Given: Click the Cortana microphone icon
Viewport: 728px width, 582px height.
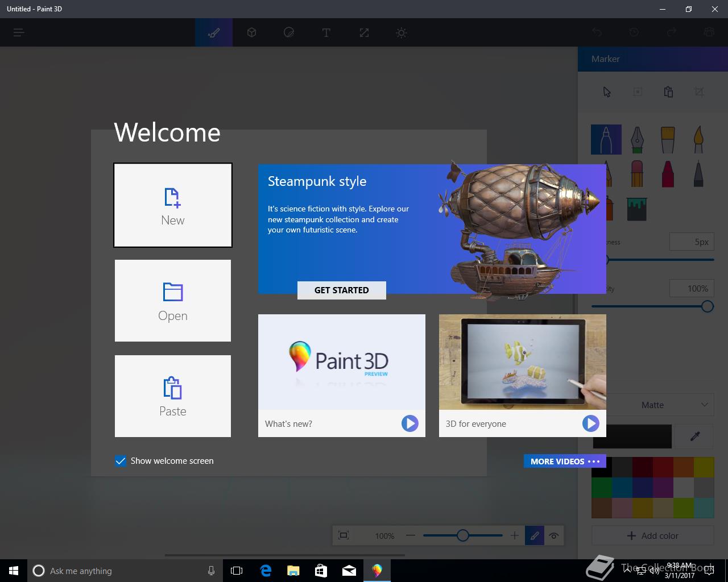Looking at the screenshot, I should click(211, 571).
